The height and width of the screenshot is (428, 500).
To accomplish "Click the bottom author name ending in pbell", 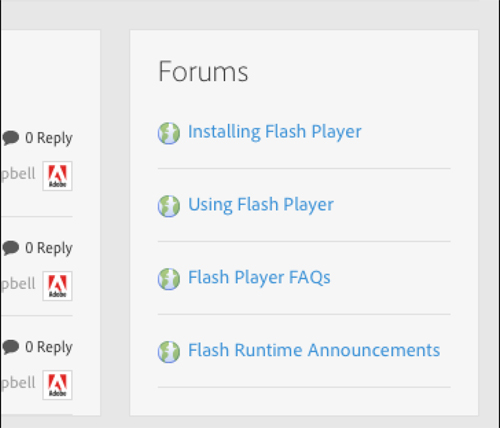I will click(x=18, y=383).
